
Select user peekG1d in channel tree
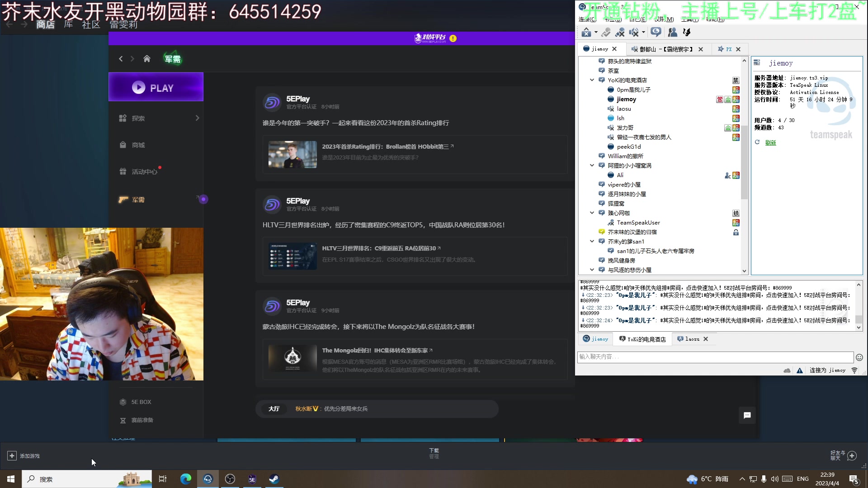[628, 146]
